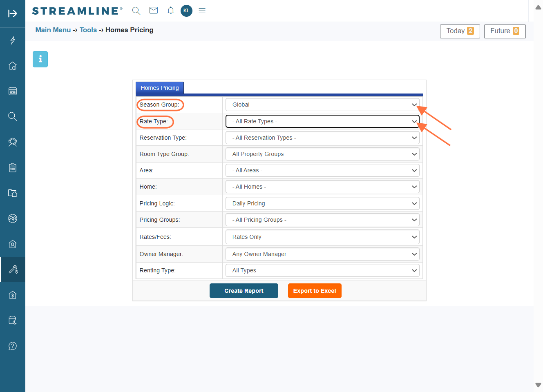Image resolution: width=543 pixels, height=392 pixels.
Task: Expand the Reservation Type dropdown
Action: tap(322, 138)
